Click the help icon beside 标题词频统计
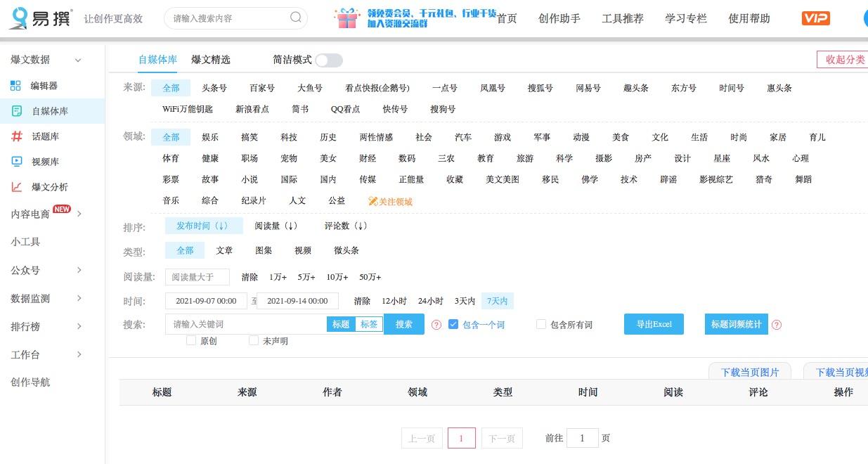 (x=777, y=325)
